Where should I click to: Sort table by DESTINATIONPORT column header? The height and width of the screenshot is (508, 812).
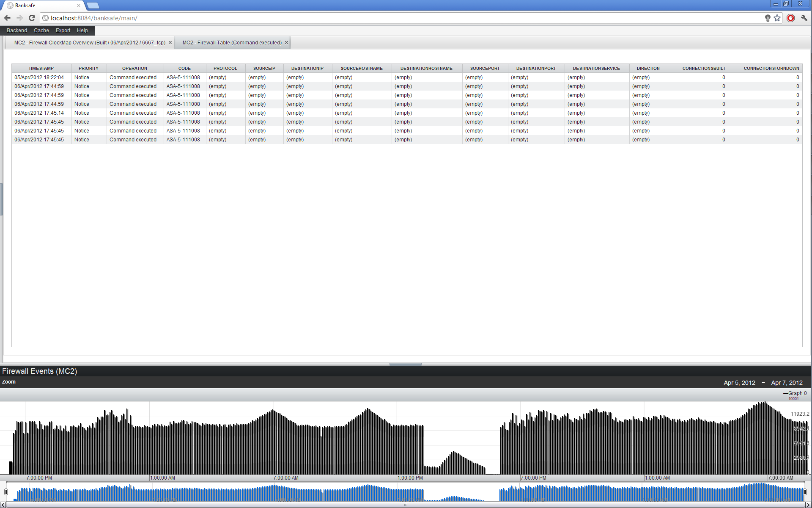pyautogui.click(x=536, y=68)
